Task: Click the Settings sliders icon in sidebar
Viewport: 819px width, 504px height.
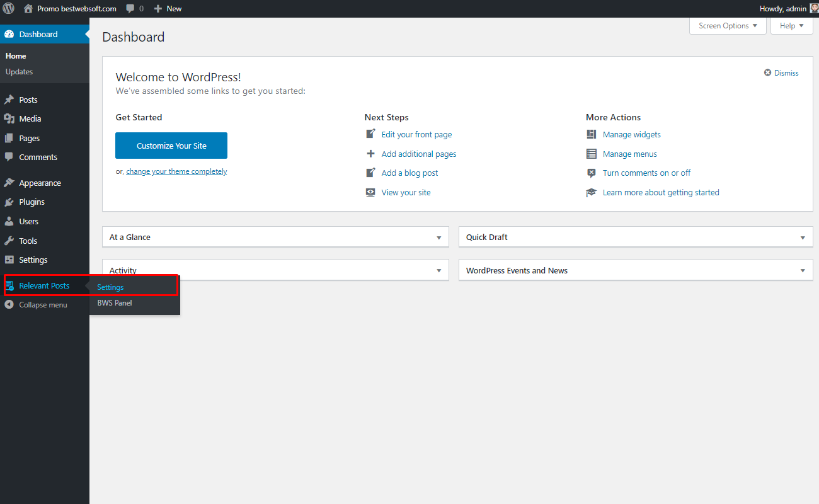Action: 9,260
